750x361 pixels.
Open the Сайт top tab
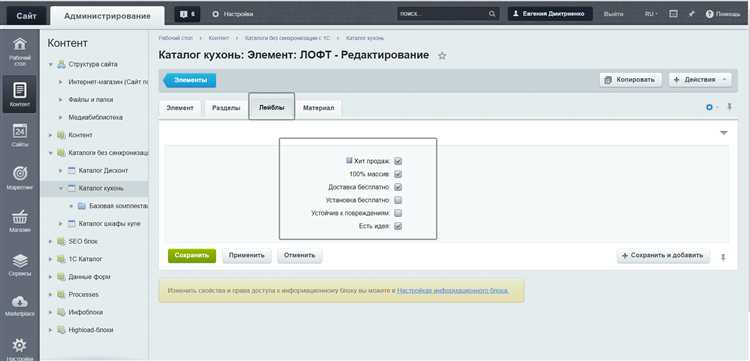click(x=26, y=16)
